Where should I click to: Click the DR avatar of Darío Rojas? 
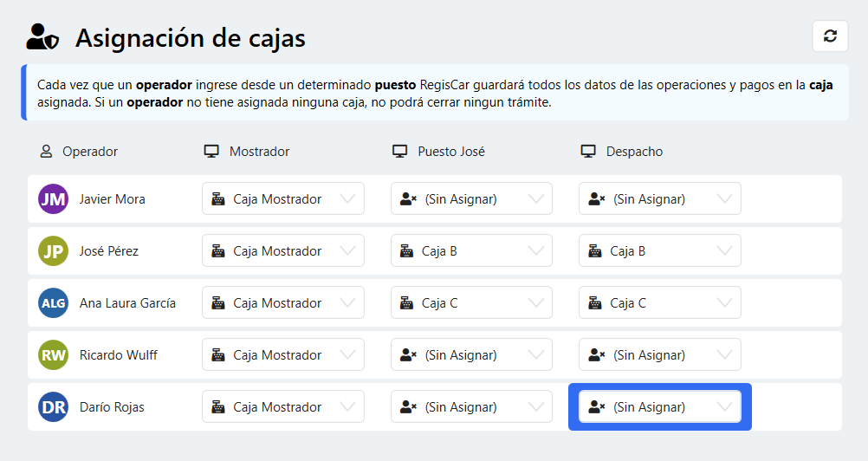pyautogui.click(x=53, y=407)
